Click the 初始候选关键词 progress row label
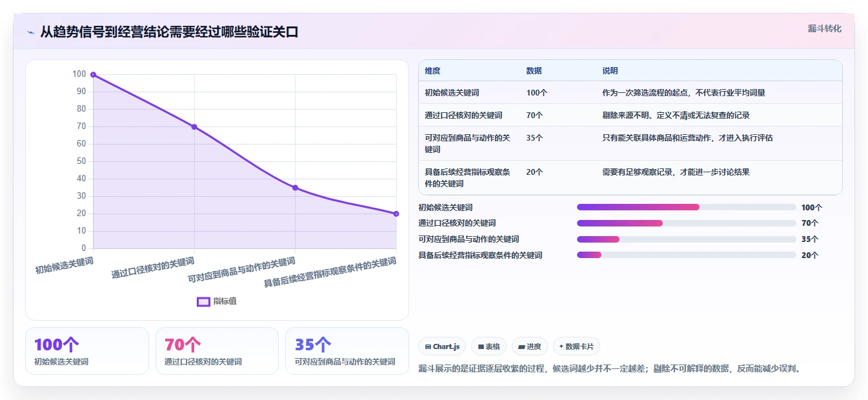The image size is (868, 400). [445, 208]
